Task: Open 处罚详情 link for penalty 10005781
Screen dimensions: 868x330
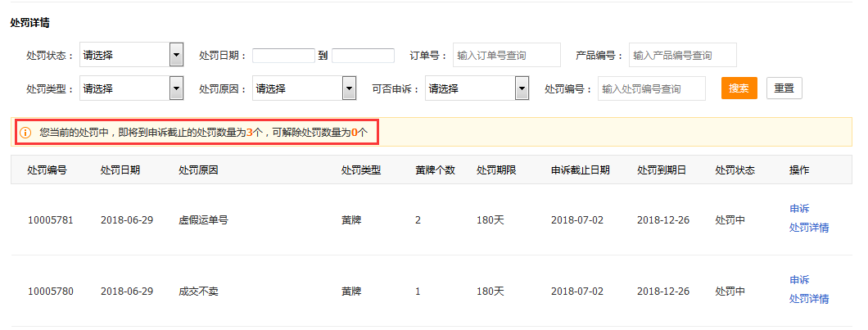Action: tap(809, 228)
